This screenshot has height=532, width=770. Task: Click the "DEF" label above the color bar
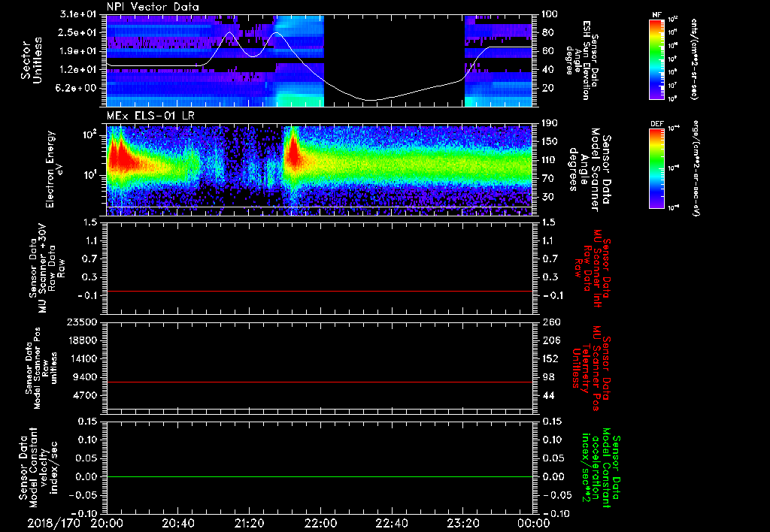point(657,124)
